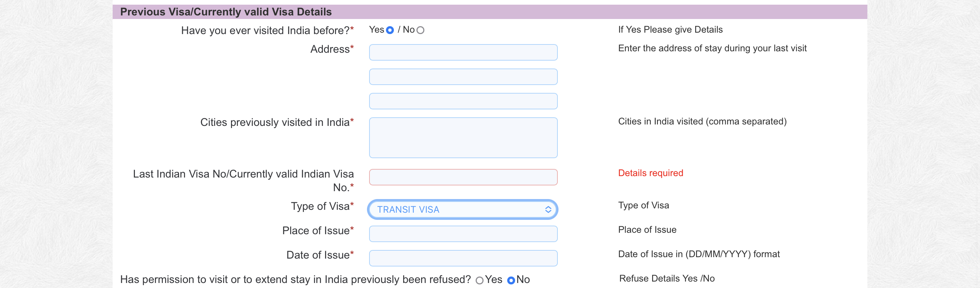Click the Date of Issue format hint
The height and width of the screenshot is (288, 980).
click(699, 254)
